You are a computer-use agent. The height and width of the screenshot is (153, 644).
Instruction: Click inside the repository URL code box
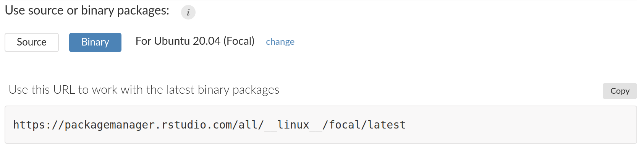point(321,125)
